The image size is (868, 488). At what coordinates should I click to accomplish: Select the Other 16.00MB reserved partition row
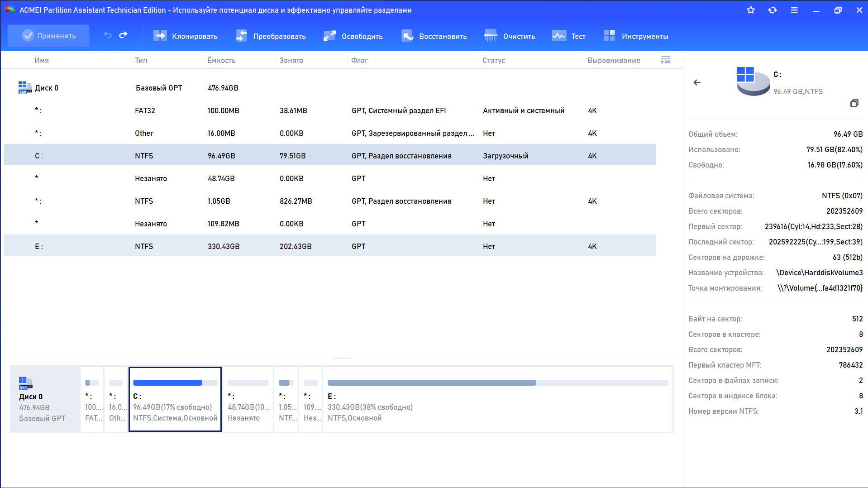330,133
